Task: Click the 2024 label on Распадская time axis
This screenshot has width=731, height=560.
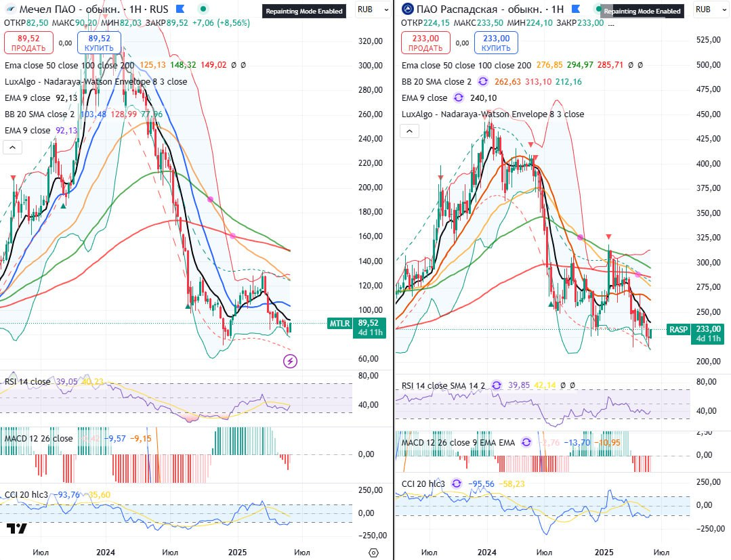Action: click(486, 552)
